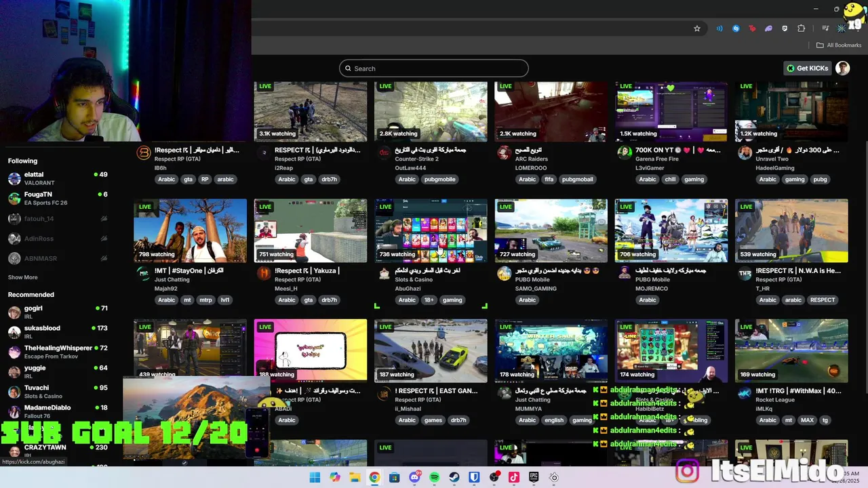Select the MAX tag under iMLKQ

coord(807,420)
